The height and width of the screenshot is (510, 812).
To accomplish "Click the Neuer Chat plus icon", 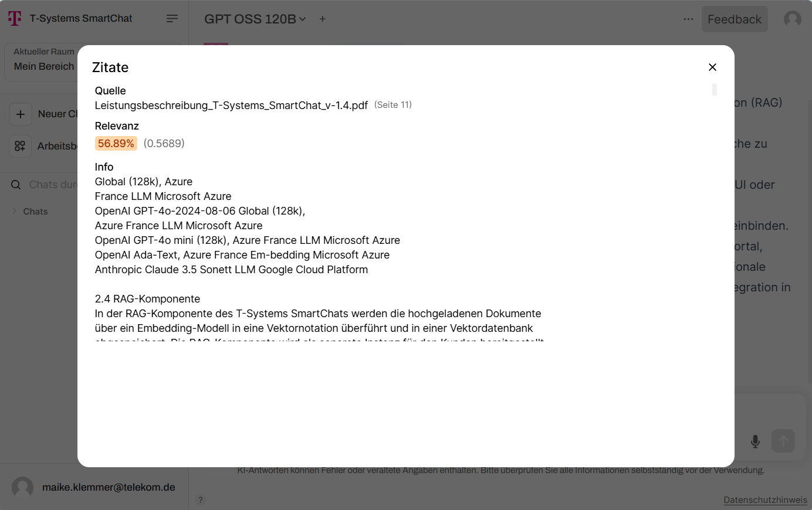I will [x=21, y=114].
